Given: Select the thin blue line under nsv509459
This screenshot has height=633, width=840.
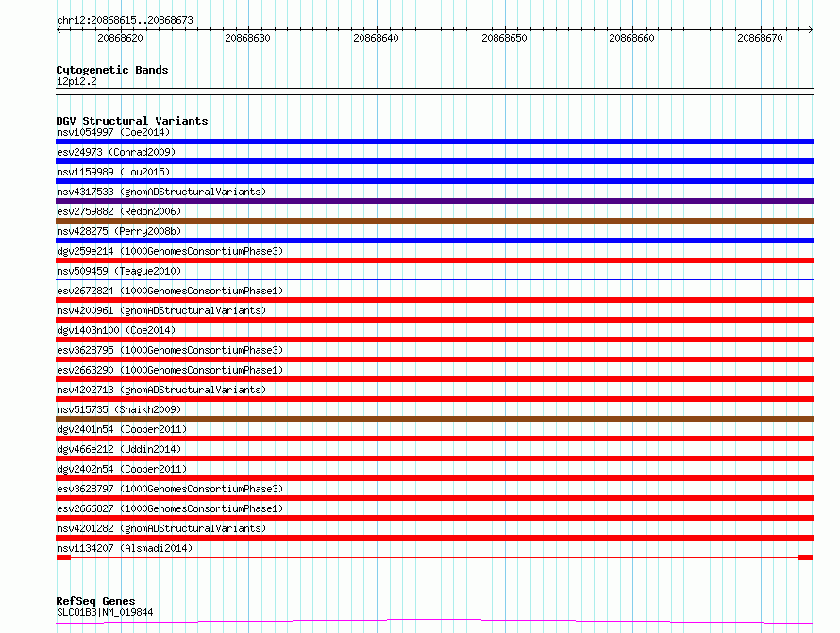Looking at the screenshot, I should [x=434, y=279].
